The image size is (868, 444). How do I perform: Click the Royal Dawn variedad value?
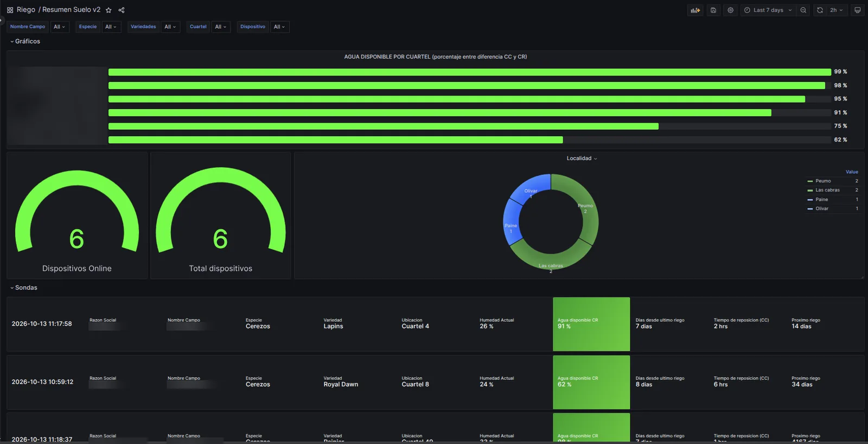coord(341,384)
